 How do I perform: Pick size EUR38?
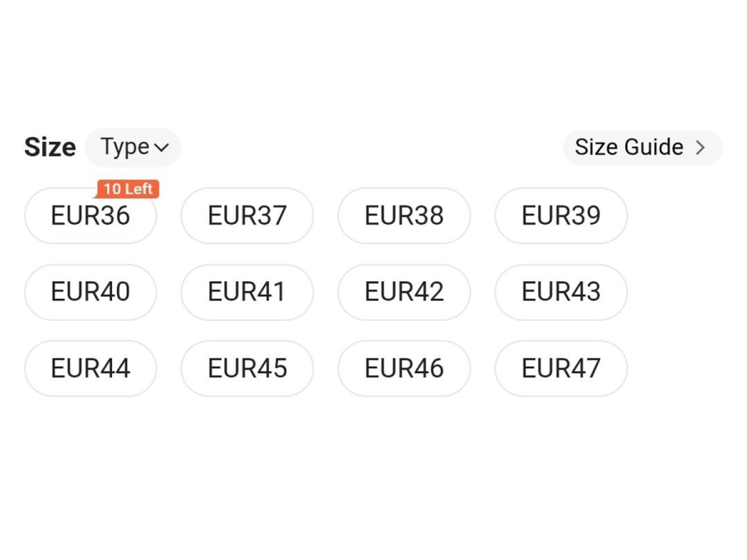click(x=404, y=217)
